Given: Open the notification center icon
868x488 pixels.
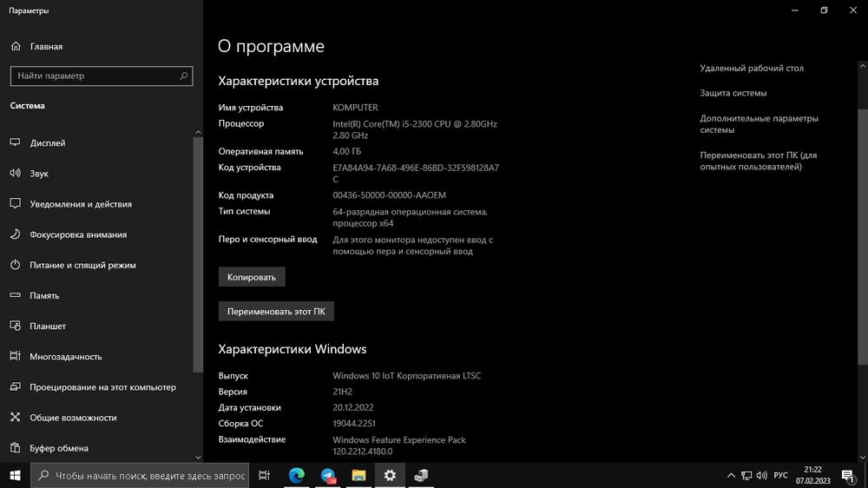Looking at the screenshot, I should pos(848,475).
